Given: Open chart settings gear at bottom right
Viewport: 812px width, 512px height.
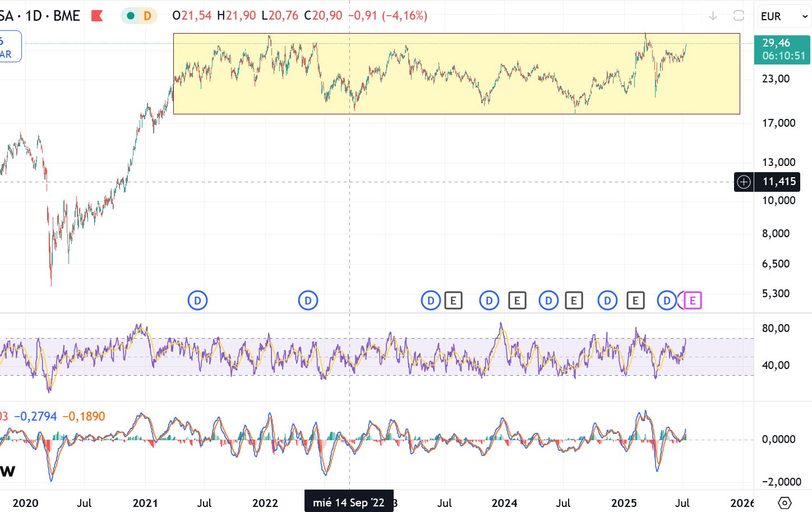Looking at the screenshot, I should click(785, 502).
